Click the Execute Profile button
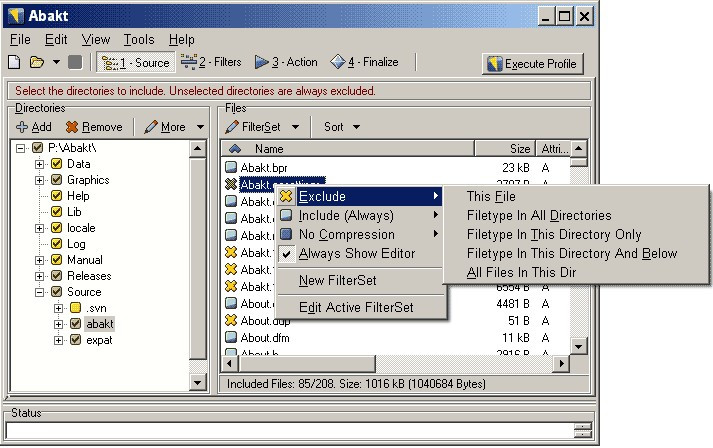Screen dimensions: 713x448 pyautogui.click(x=532, y=64)
